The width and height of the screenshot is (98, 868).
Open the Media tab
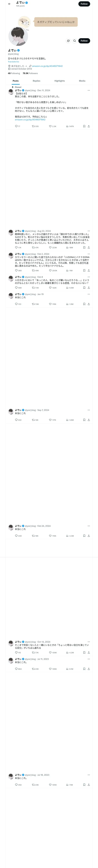82,81
